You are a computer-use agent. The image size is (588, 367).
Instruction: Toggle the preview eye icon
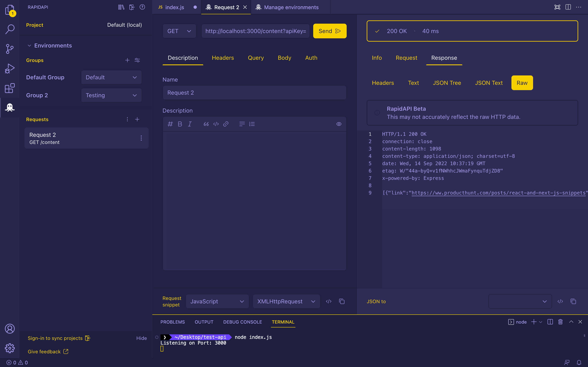coord(339,124)
